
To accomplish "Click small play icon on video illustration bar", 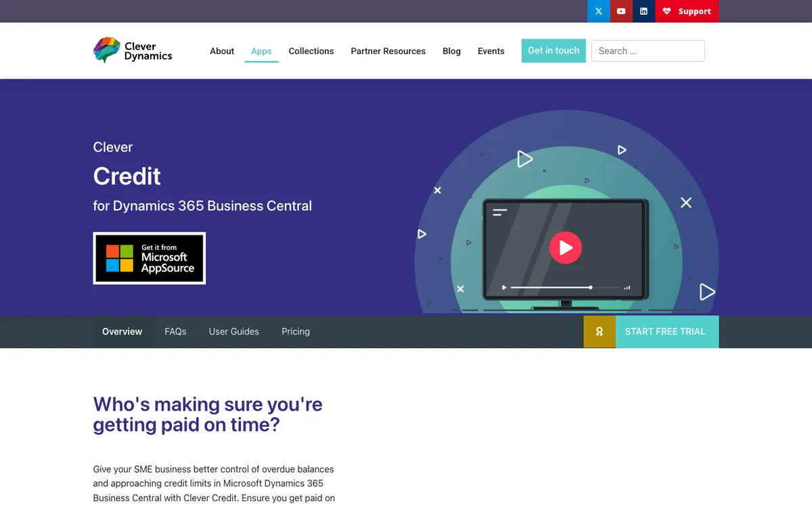I will (x=504, y=287).
